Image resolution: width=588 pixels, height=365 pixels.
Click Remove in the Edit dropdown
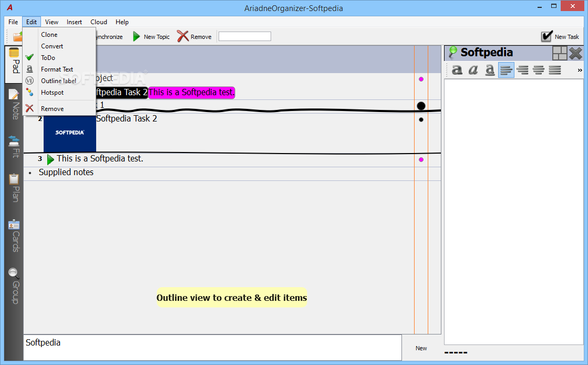click(x=59, y=109)
